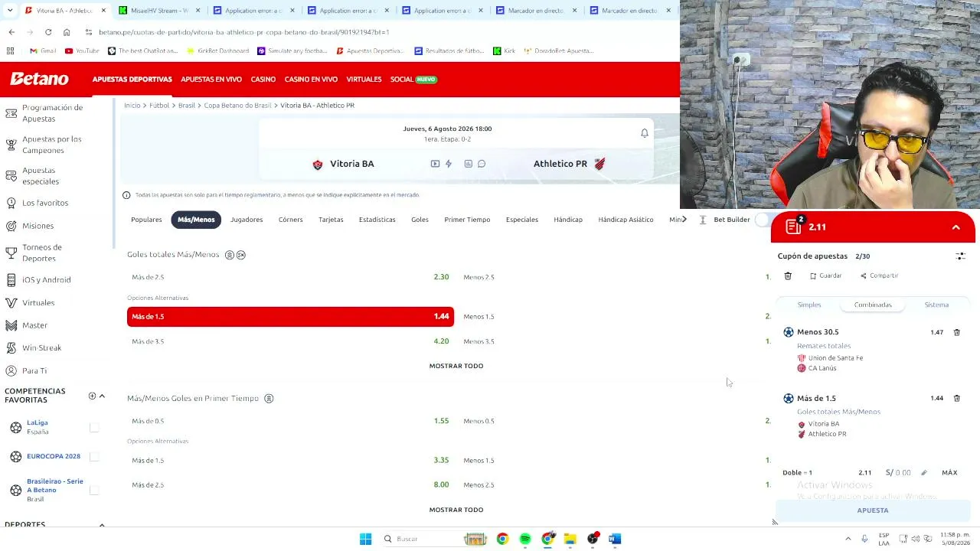Click the info icon beside regulation-time notice
The image size is (980, 551).
point(126,195)
